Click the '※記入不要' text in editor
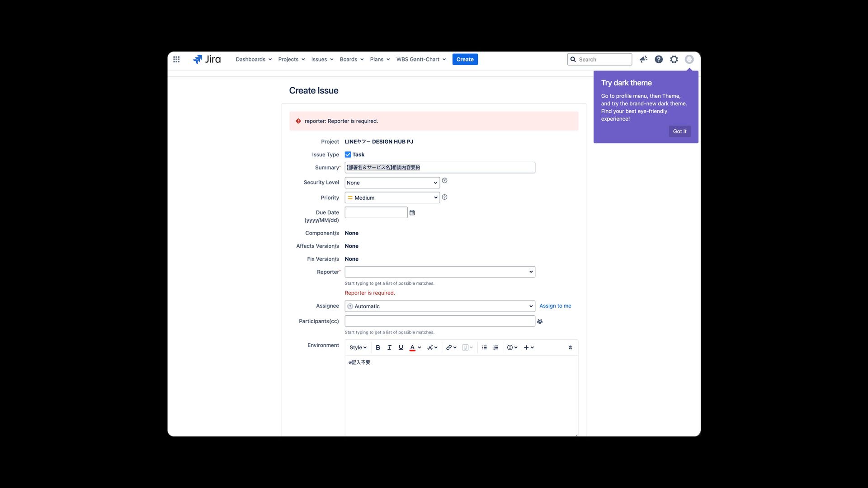The image size is (868, 488). [359, 362]
